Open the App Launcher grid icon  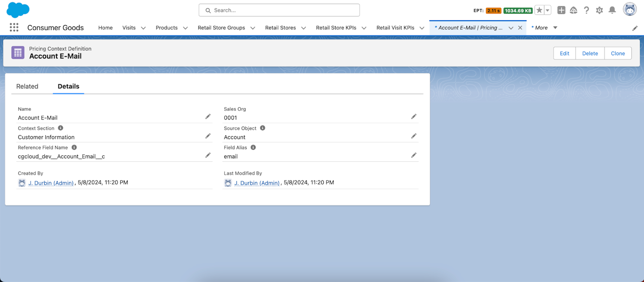pos(14,28)
